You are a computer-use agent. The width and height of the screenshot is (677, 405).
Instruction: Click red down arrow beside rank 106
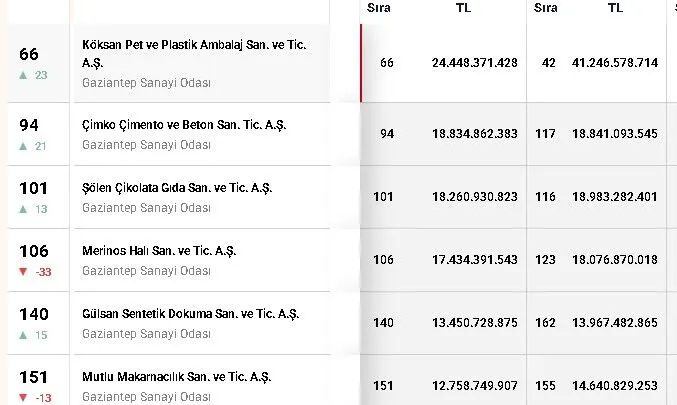coord(24,272)
